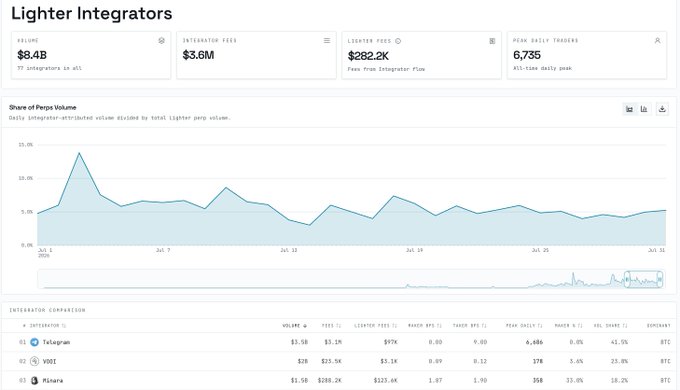
Task: Click the Peak Daily Traders user icon
Action: (x=657, y=40)
